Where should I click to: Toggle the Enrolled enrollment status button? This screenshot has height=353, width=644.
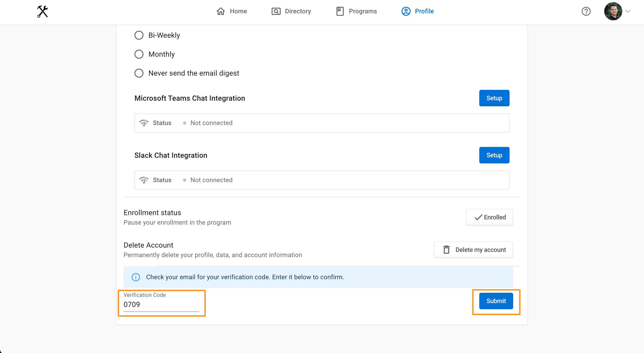click(x=489, y=217)
